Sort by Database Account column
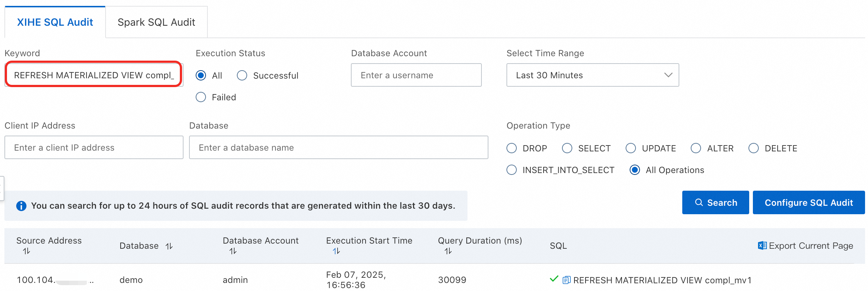 pos(233,251)
